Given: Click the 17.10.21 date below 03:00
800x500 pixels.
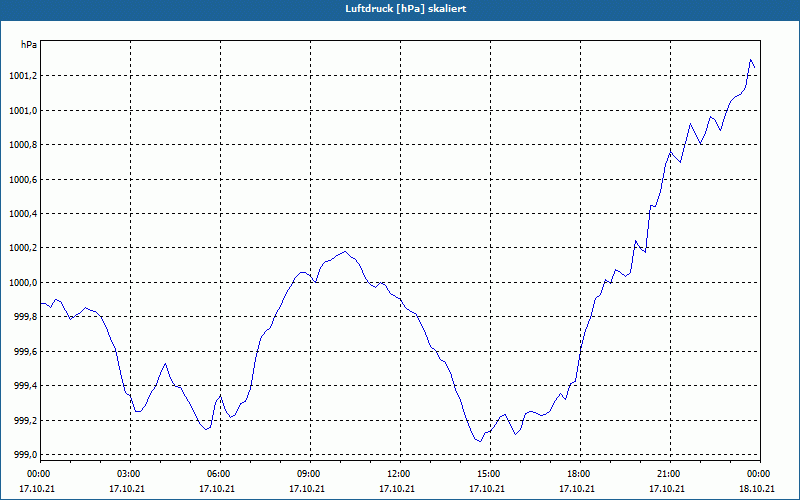Looking at the screenshot, I should coord(127,488).
